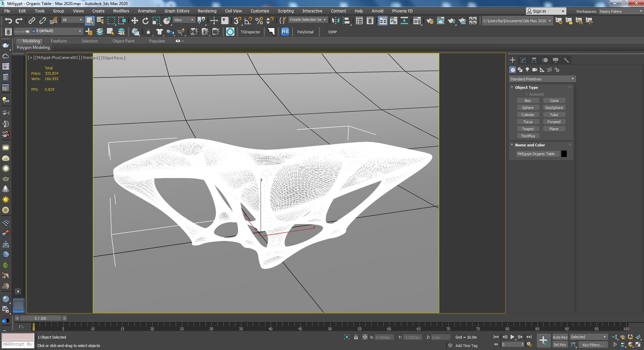This screenshot has width=644, height=350.
Task: Click the RB plugin icon
Action: 285,32
